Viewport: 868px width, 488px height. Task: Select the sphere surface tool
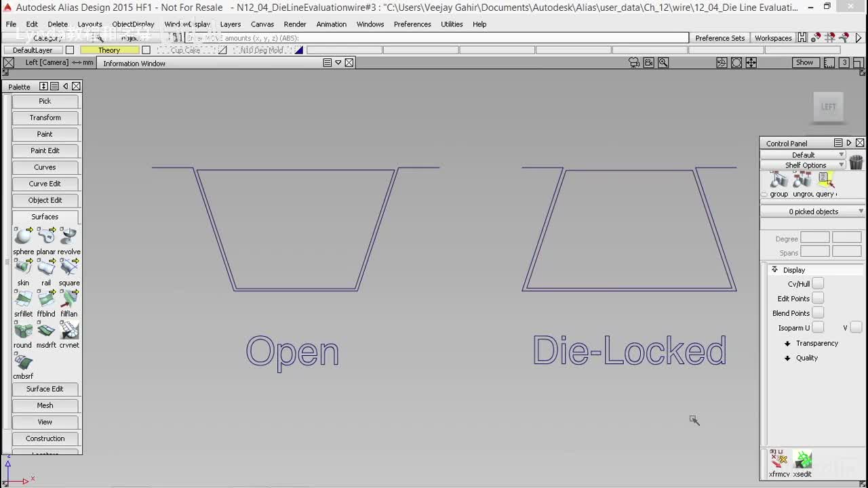click(23, 236)
